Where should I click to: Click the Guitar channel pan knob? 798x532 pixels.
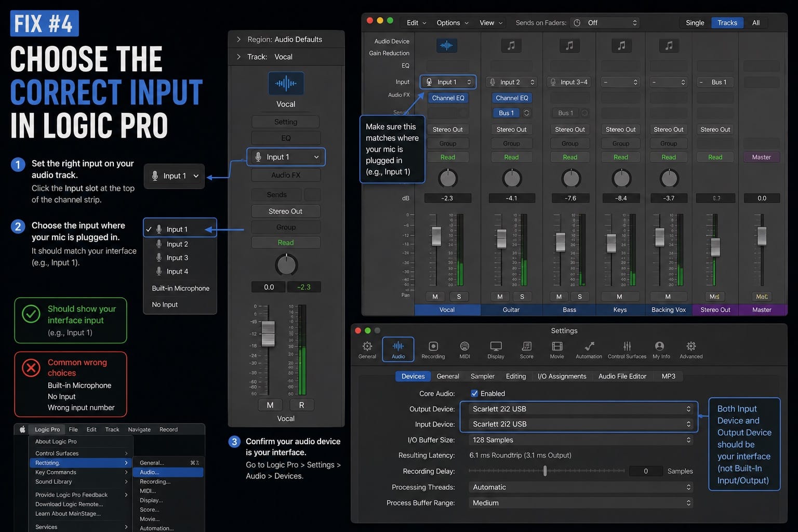[512, 178]
